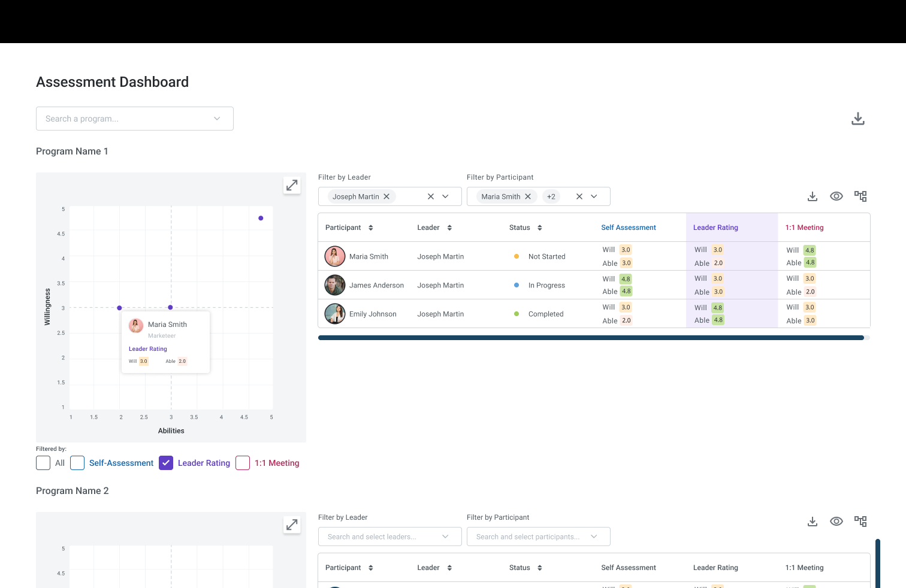Click the In Progress status
This screenshot has width=906, height=588.
(546, 285)
